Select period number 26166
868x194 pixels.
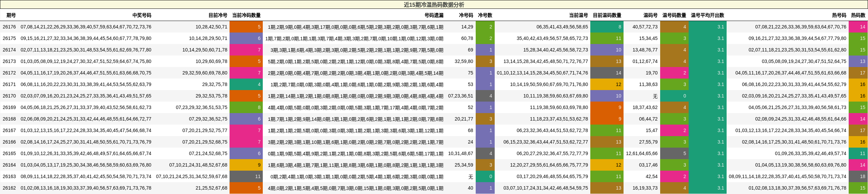click(9, 142)
